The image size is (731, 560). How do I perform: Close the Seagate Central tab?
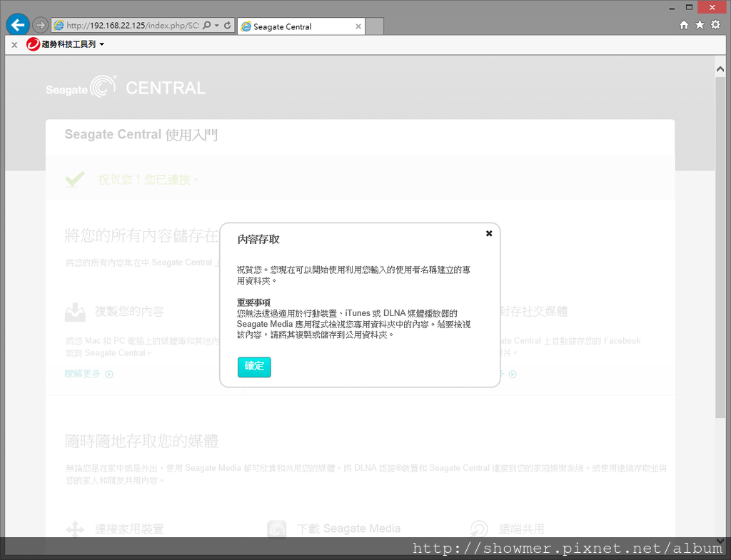[x=358, y=26]
